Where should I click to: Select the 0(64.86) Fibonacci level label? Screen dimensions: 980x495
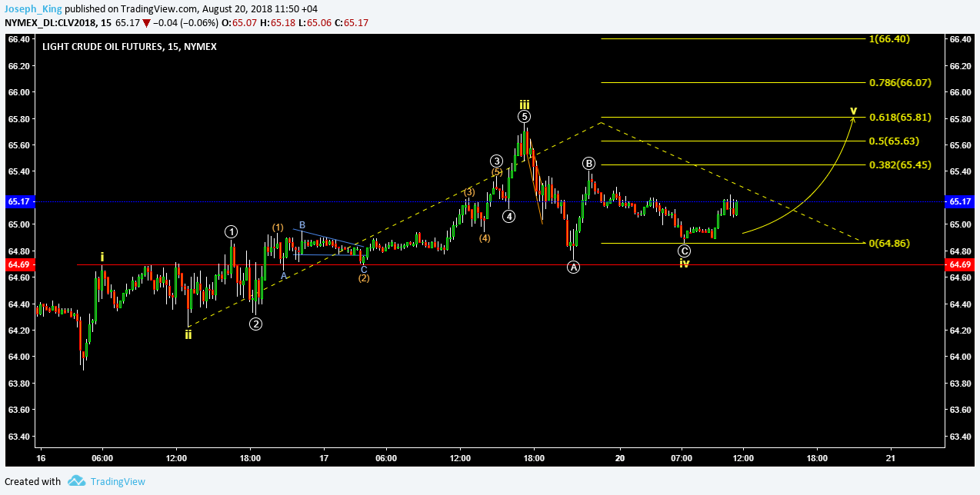pyautogui.click(x=890, y=243)
